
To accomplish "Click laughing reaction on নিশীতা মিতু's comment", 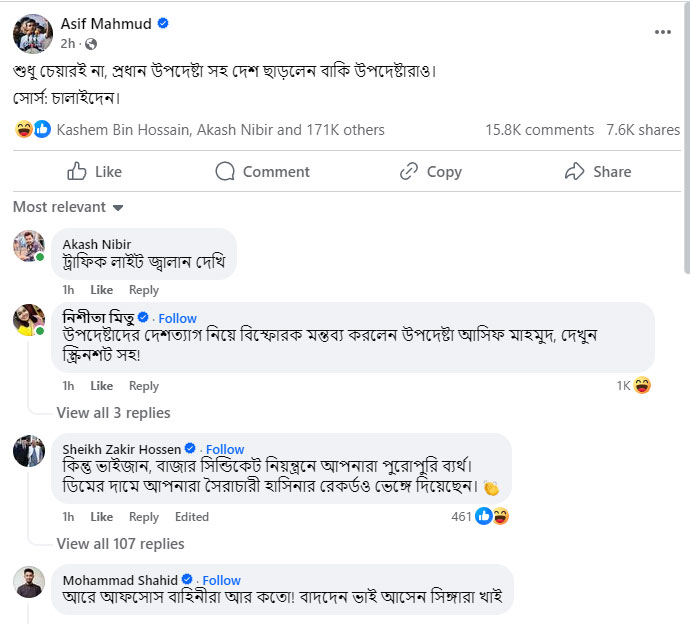I will coord(642,385).
